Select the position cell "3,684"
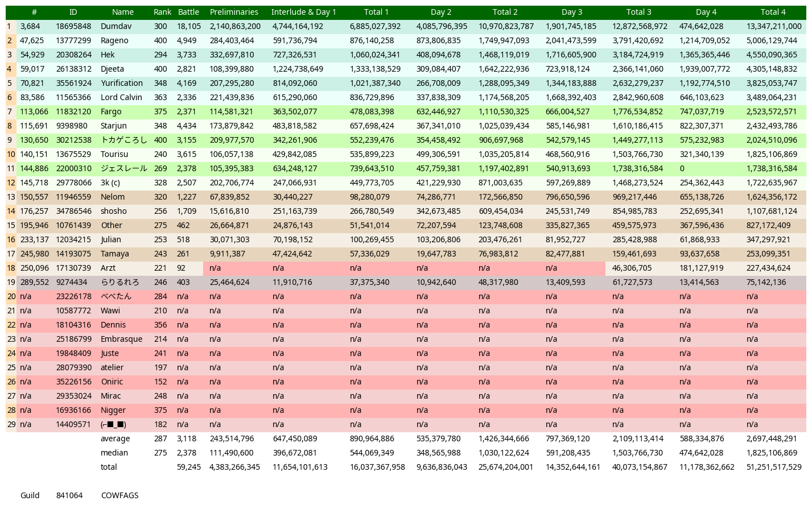Screen dimensions: 812x509 pyautogui.click(x=30, y=26)
